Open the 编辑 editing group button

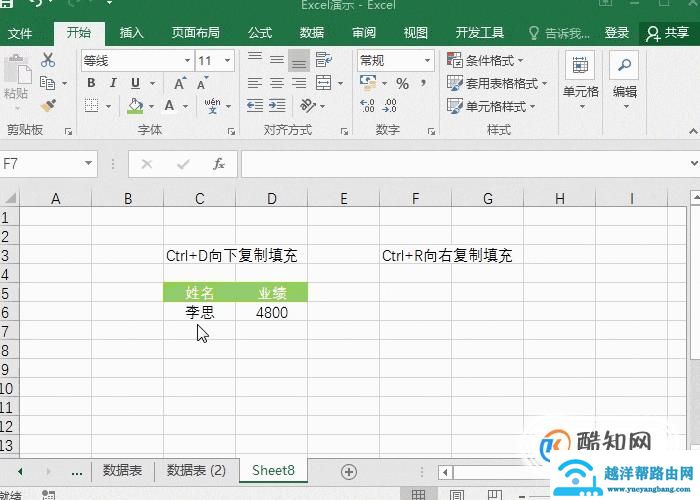click(x=625, y=80)
